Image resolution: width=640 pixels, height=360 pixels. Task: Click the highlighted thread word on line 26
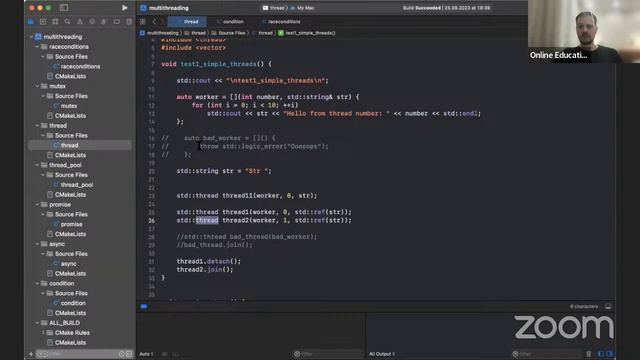(x=207, y=220)
